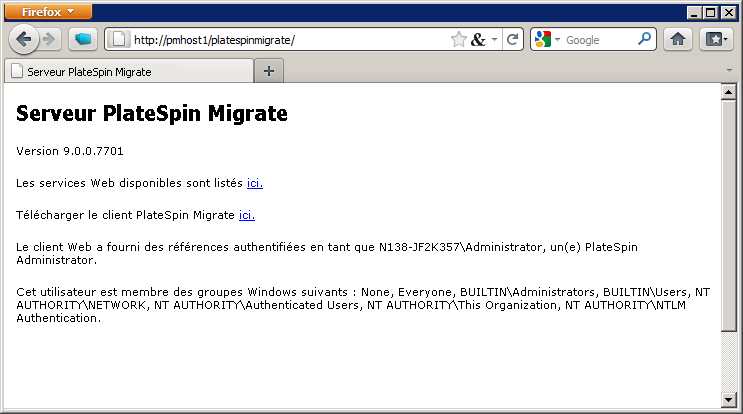
Task: Open the web services list 'ici' link
Action: click(255, 183)
